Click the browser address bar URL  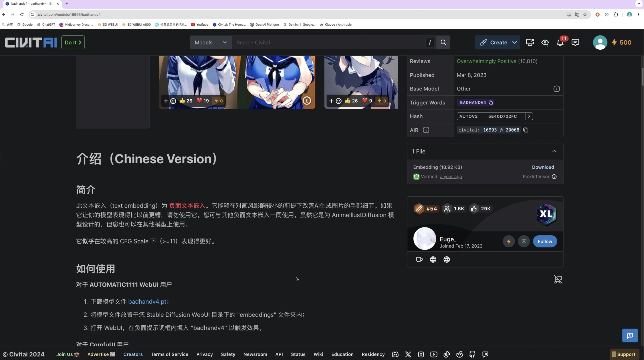[x=69, y=15]
